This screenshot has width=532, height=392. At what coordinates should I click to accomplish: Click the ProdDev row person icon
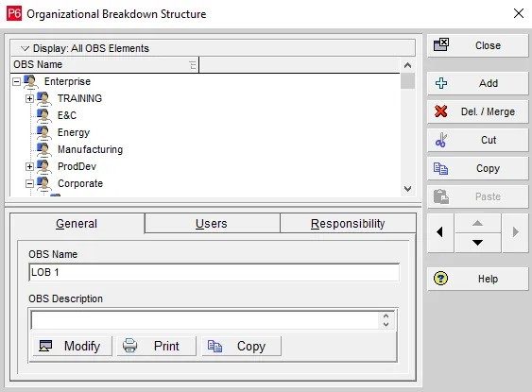point(44,166)
